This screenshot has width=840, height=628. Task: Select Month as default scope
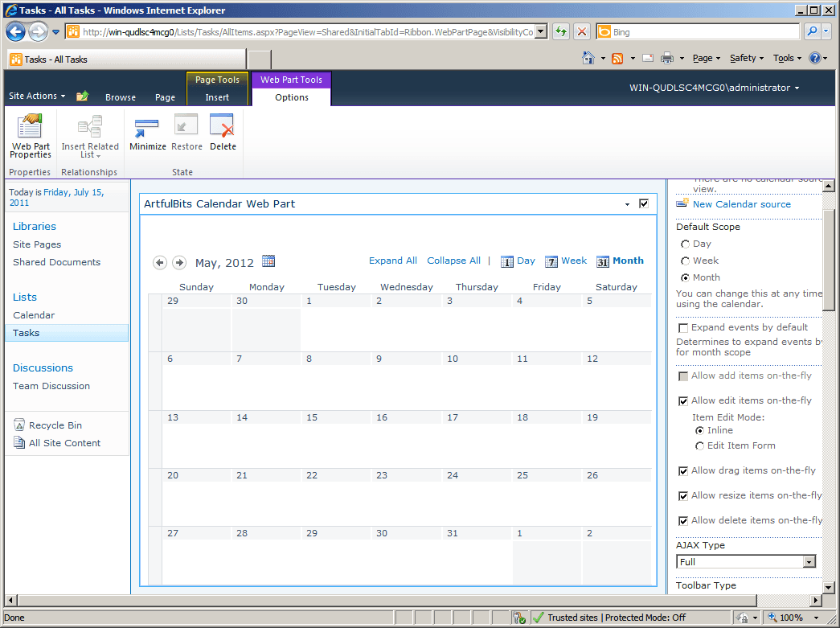(x=685, y=277)
